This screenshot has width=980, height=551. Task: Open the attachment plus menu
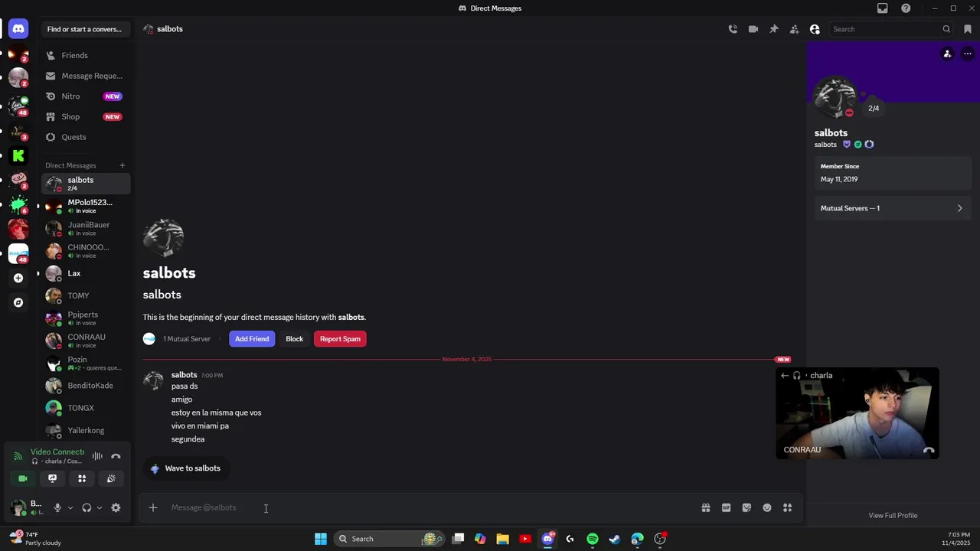click(x=153, y=507)
